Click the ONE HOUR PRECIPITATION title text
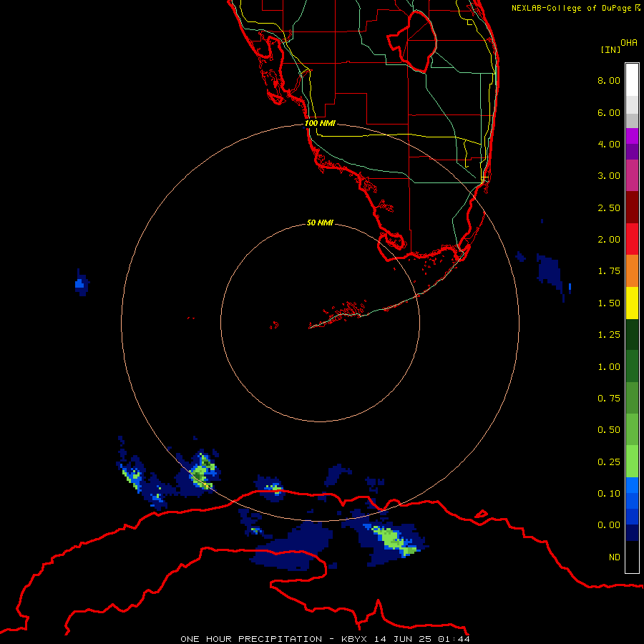 click(x=251, y=639)
